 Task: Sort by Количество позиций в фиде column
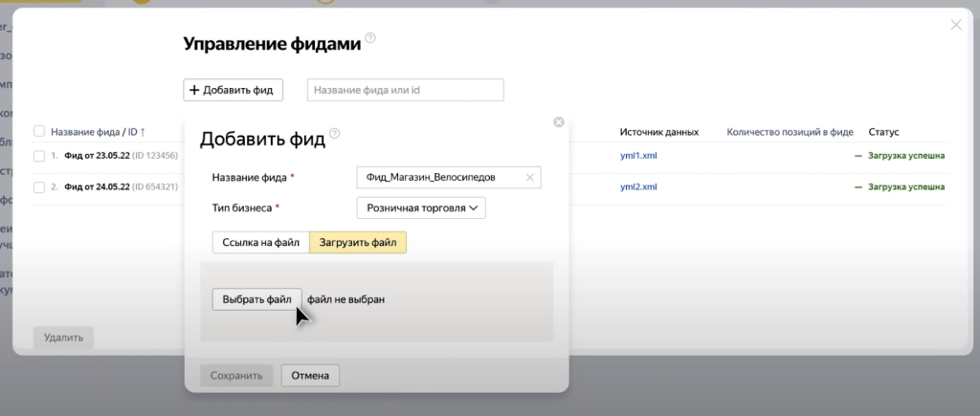(x=790, y=132)
